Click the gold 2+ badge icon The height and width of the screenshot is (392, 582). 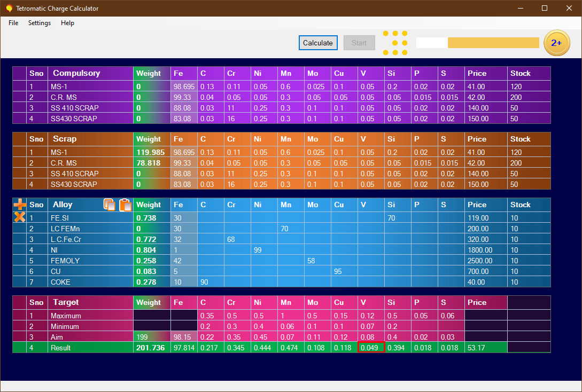pyautogui.click(x=556, y=43)
